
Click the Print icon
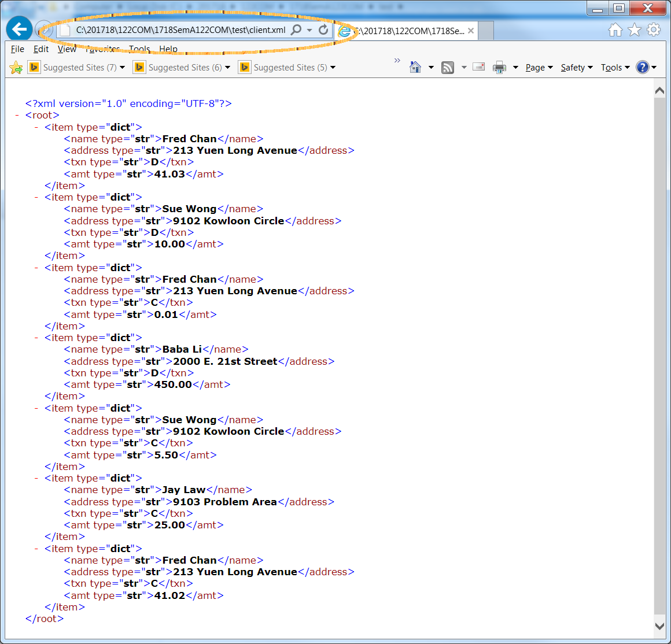(499, 68)
